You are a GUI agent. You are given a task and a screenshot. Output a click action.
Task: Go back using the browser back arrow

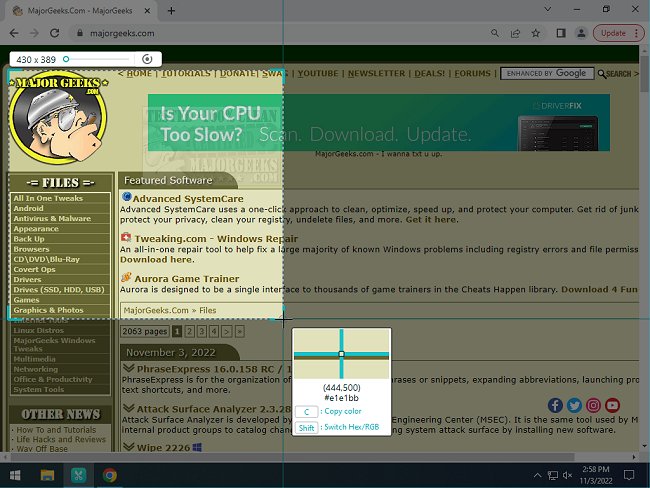[x=14, y=33]
